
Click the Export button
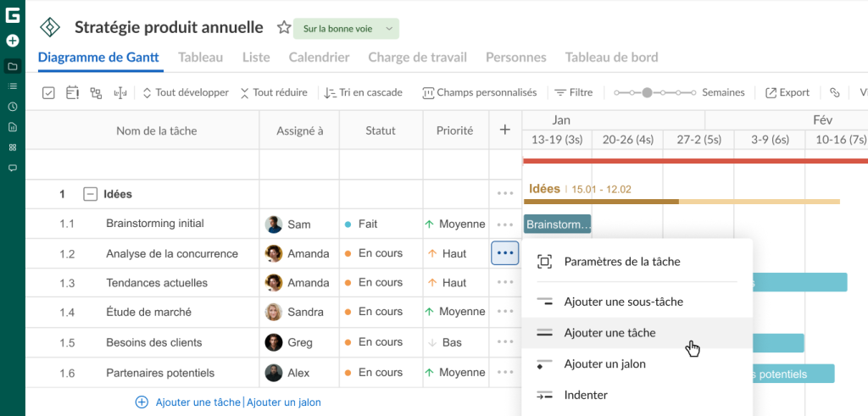[x=787, y=93]
